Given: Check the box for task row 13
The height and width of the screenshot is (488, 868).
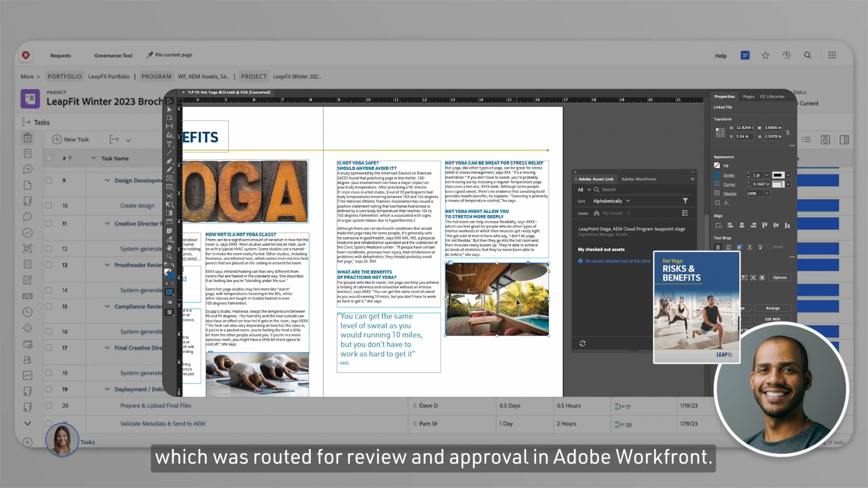Looking at the screenshot, I should pyautogui.click(x=49, y=265).
